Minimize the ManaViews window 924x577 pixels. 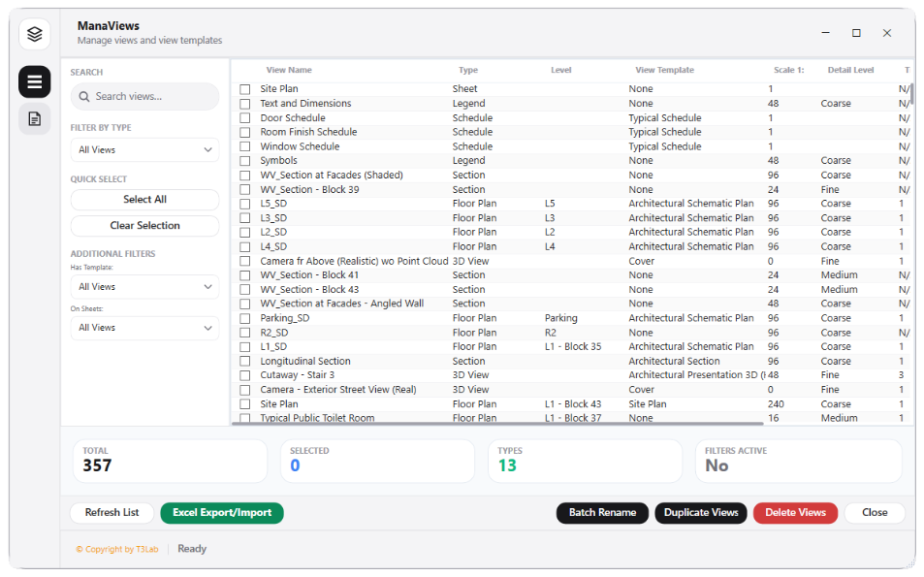point(826,34)
